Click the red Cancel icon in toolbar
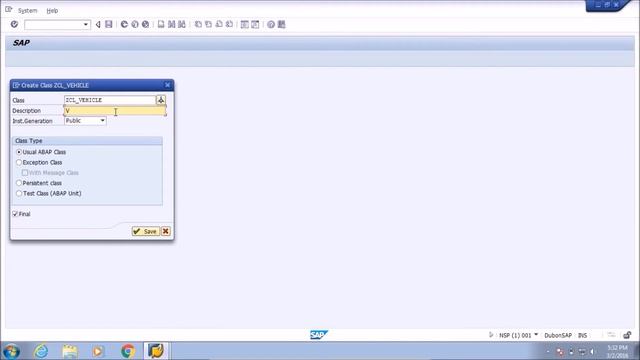Image resolution: width=640 pixels, height=360 pixels. 145,24
